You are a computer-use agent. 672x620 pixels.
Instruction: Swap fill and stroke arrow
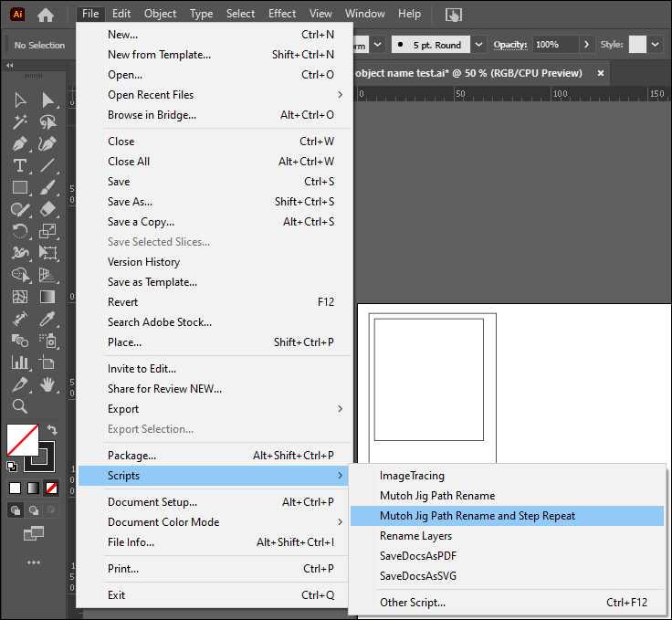click(x=52, y=430)
